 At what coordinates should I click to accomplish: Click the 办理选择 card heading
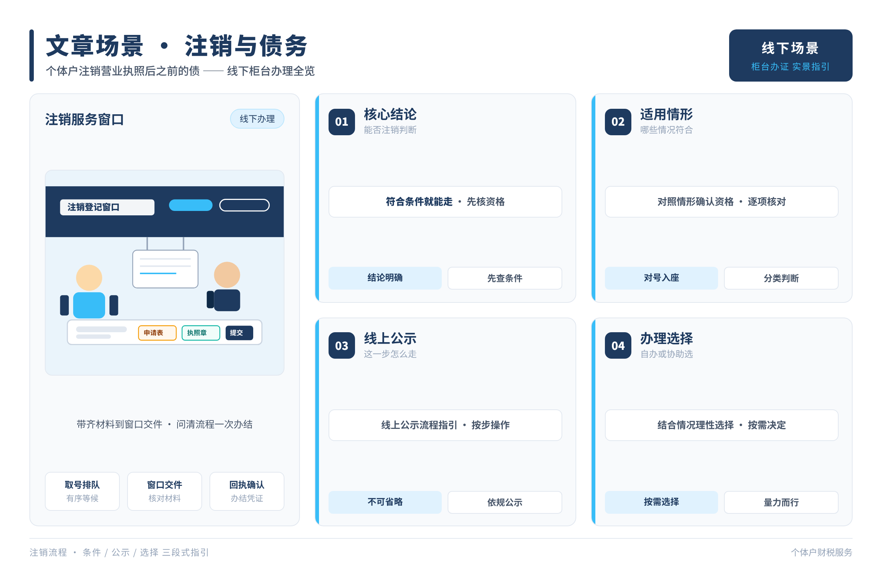click(x=666, y=338)
